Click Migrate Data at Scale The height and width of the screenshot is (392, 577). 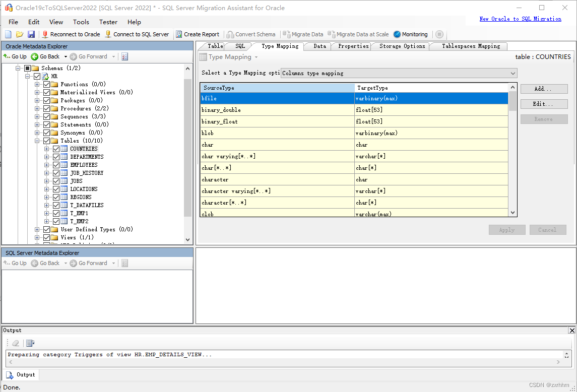358,34
